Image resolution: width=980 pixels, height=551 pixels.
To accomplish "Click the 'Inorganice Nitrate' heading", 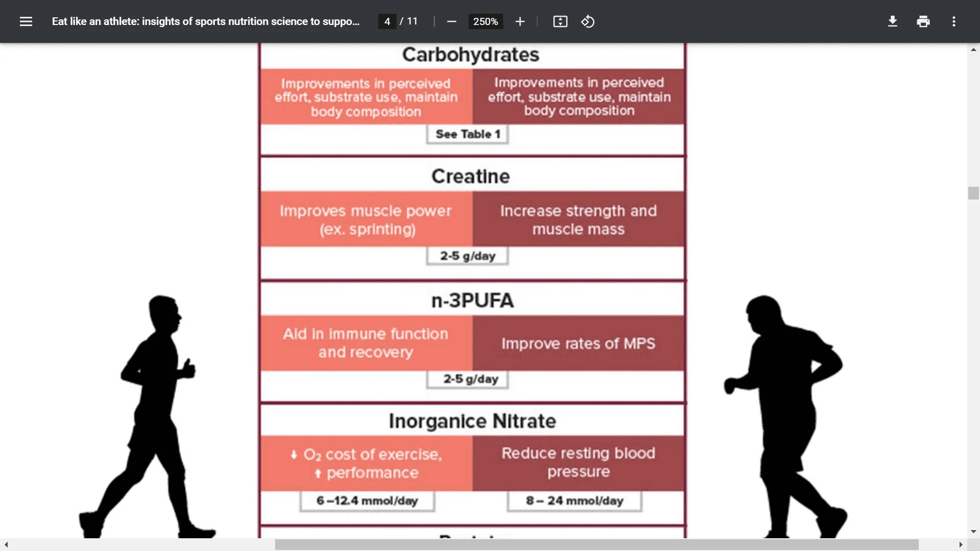I will pos(472,421).
